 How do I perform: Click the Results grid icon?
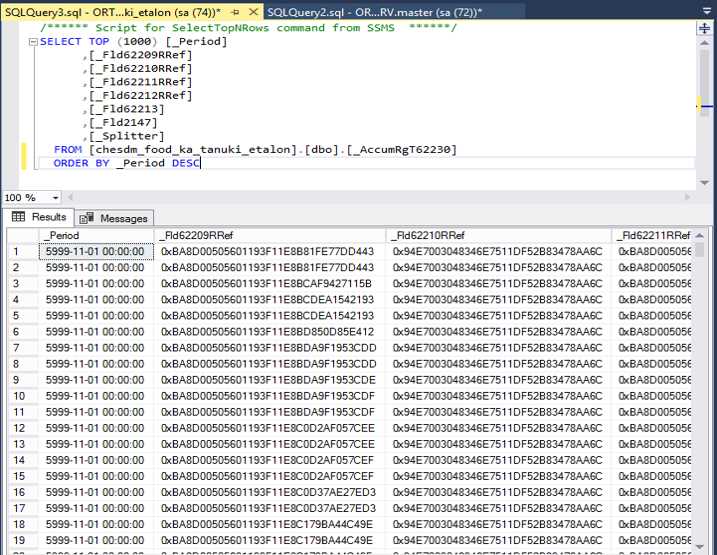18,217
